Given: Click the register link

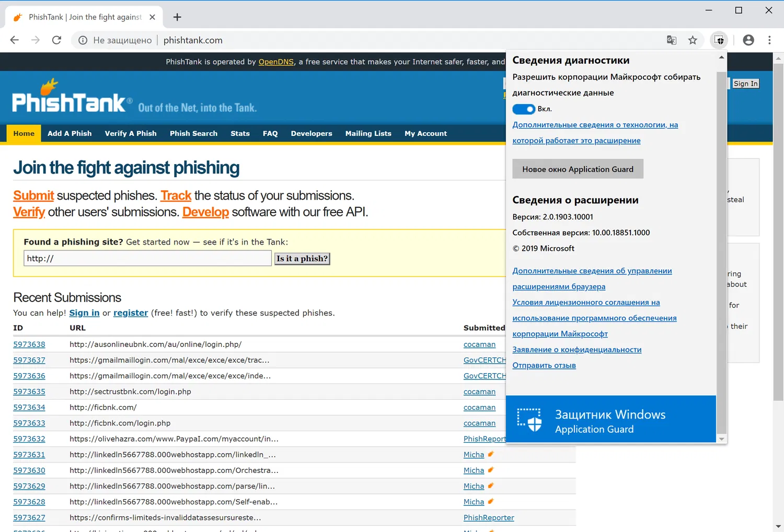Looking at the screenshot, I should pyautogui.click(x=131, y=313).
